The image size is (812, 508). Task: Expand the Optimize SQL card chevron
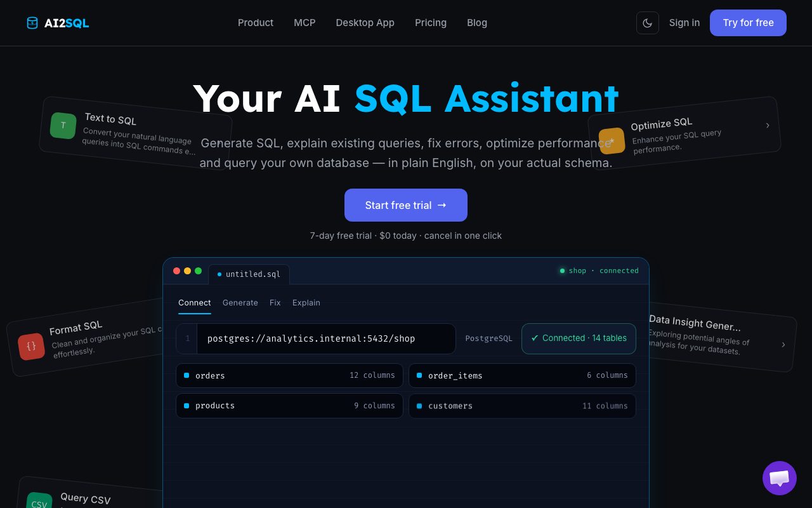click(768, 125)
